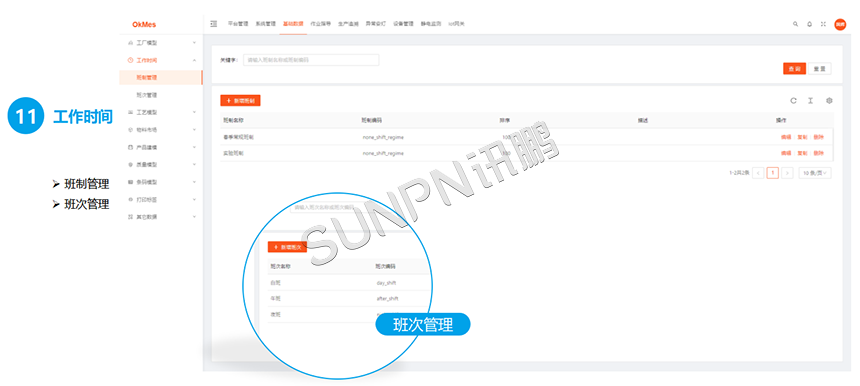This screenshot has width=860, height=386.
Task: Open the 10 条/页 page size dropdown
Action: [x=815, y=173]
